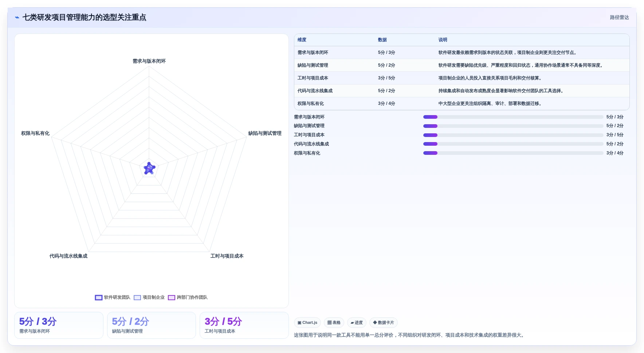Viewport: 644px width, 353px height.
Task: Open the 3分 / 5分 工时与项目成本 card
Action: pos(244,325)
